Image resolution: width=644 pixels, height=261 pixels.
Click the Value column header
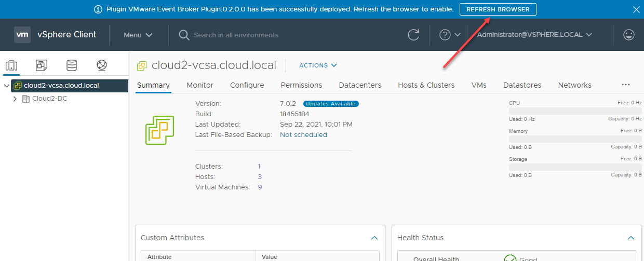click(270, 257)
